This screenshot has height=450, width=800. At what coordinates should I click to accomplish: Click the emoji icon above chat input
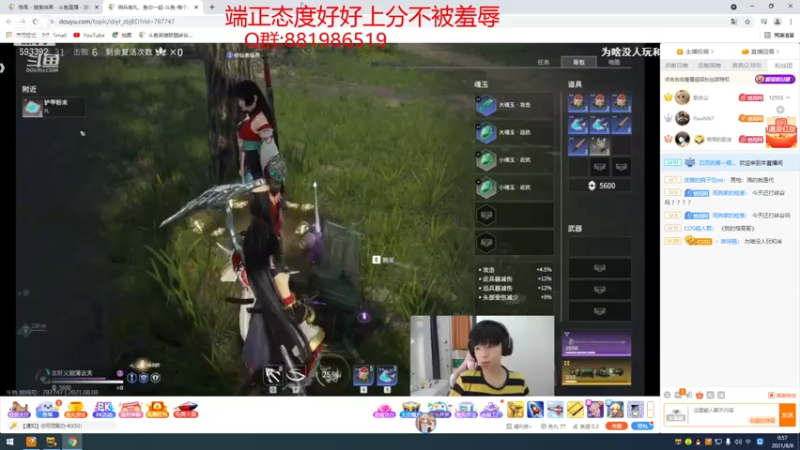point(667,395)
